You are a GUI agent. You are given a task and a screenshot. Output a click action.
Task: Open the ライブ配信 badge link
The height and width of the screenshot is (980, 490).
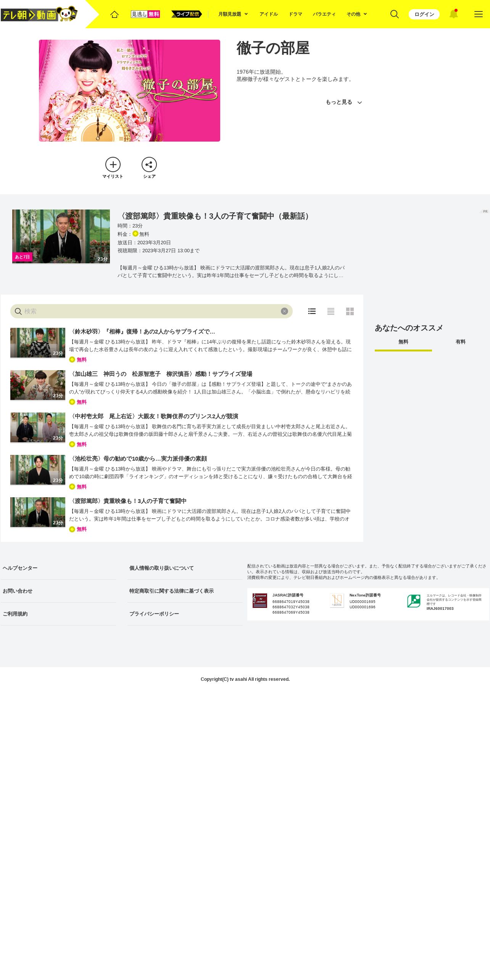click(x=186, y=14)
